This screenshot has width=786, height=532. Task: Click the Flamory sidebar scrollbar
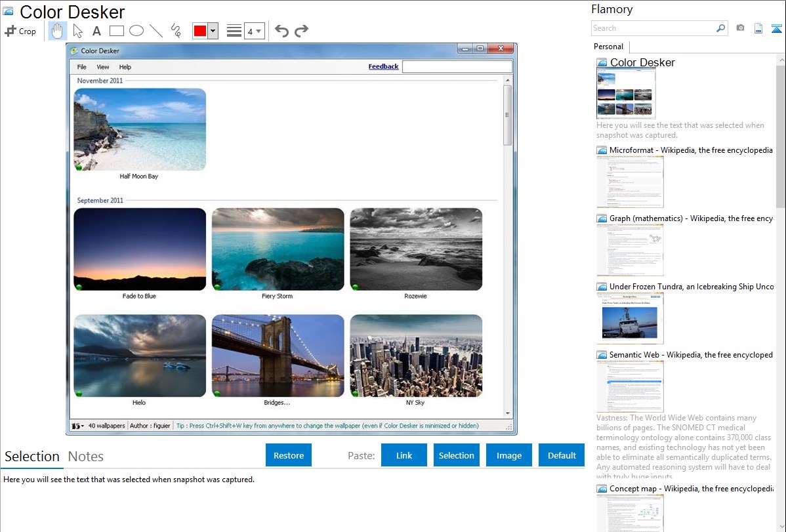point(781,135)
